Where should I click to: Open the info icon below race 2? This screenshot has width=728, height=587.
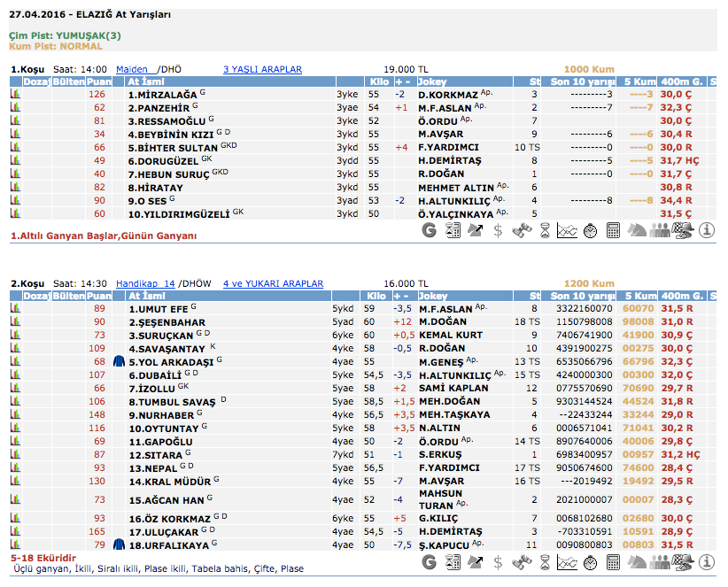click(x=707, y=562)
